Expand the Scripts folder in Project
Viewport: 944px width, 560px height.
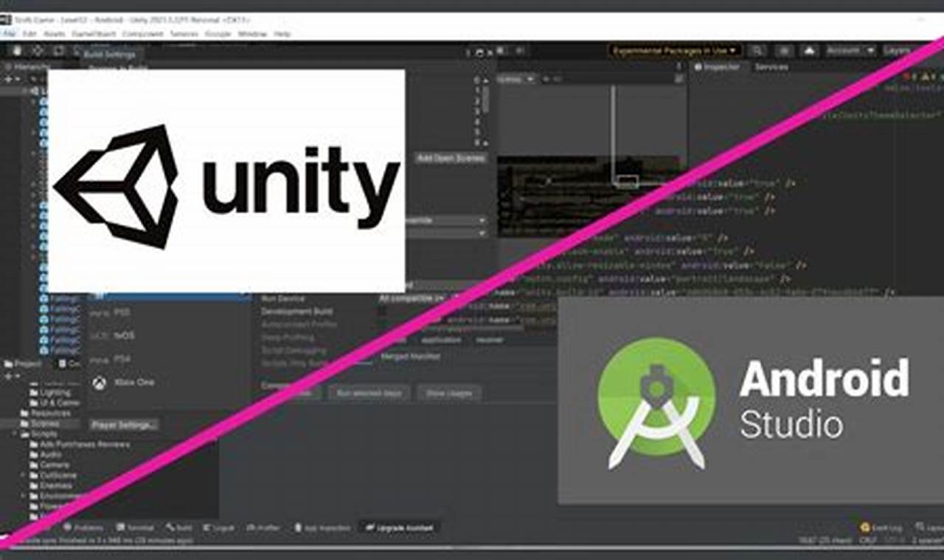coord(15,434)
